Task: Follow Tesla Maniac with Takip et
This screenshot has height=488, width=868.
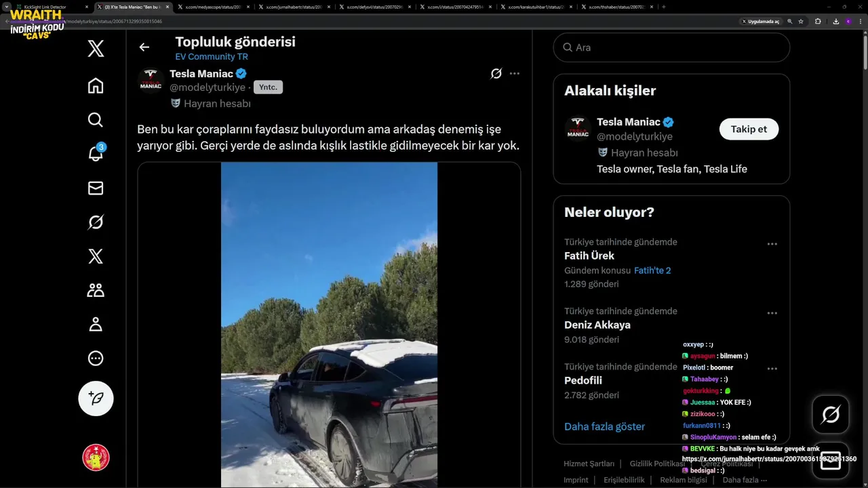Action: click(749, 129)
